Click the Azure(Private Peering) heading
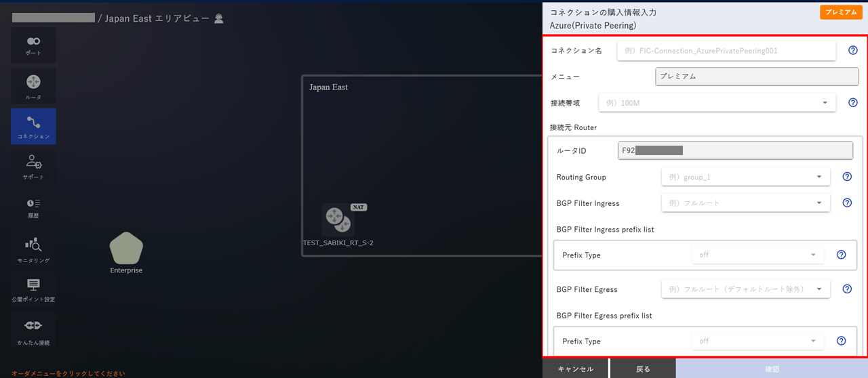This screenshot has height=378, width=868. pos(593,26)
